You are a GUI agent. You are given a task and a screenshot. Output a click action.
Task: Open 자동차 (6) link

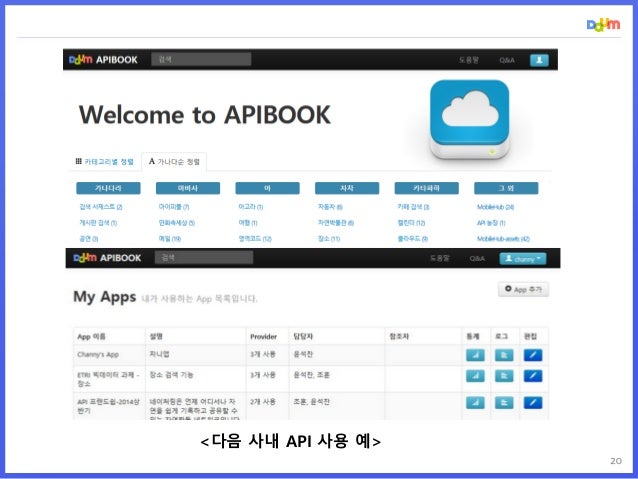pos(330,207)
